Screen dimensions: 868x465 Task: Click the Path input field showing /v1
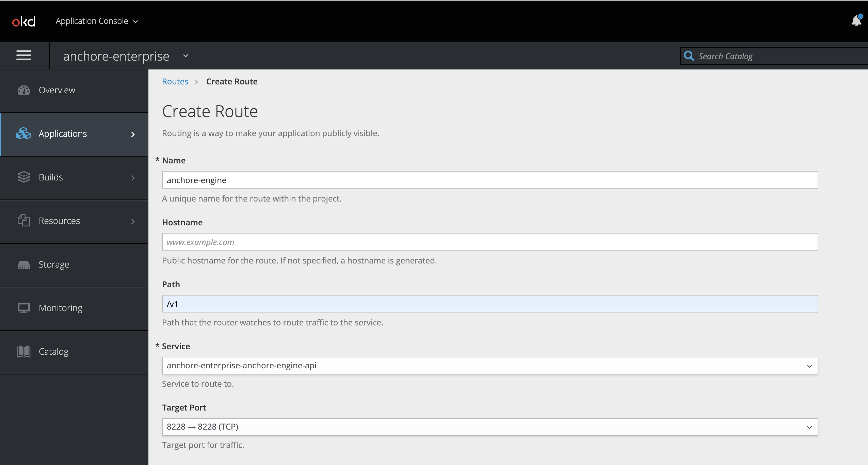490,303
